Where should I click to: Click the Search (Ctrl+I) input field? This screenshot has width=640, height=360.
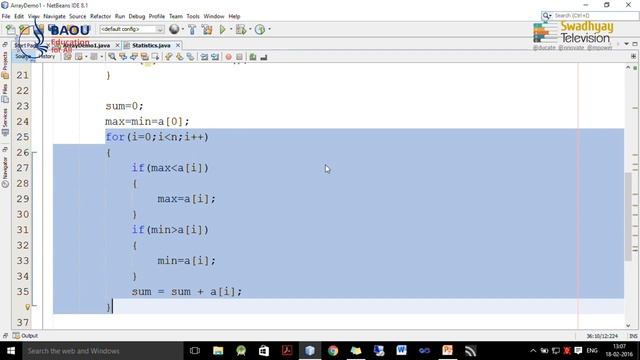click(x=595, y=16)
